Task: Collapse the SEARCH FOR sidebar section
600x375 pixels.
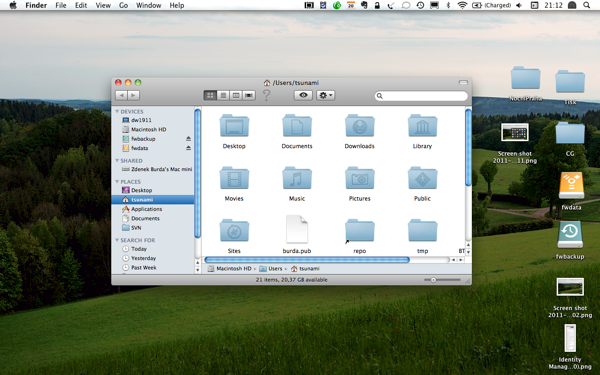Action: click(x=117, y=240)
